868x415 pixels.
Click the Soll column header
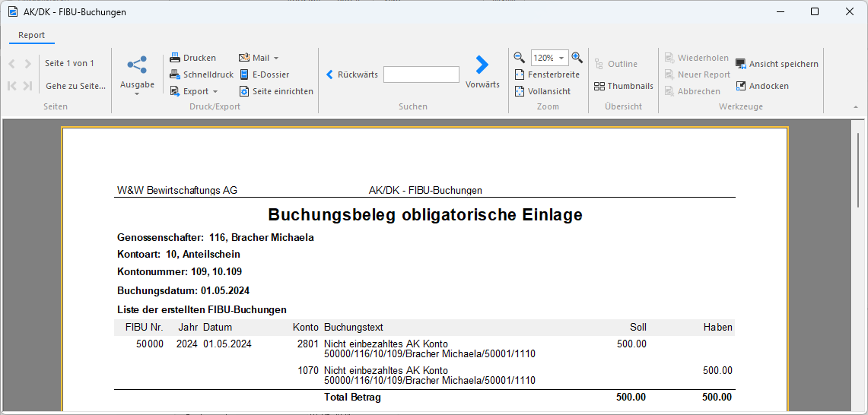click(637, 328)
